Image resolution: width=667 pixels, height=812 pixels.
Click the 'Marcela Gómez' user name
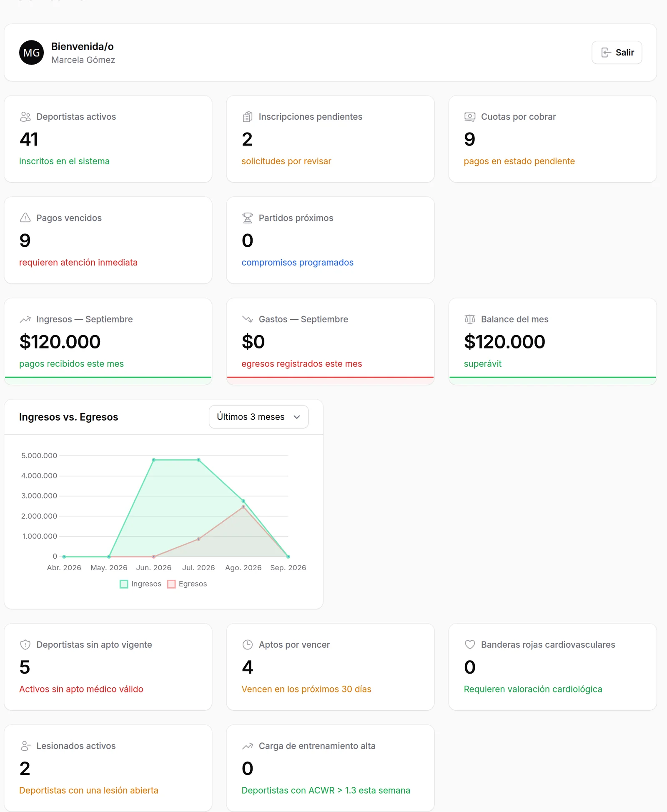coord(83,60)
